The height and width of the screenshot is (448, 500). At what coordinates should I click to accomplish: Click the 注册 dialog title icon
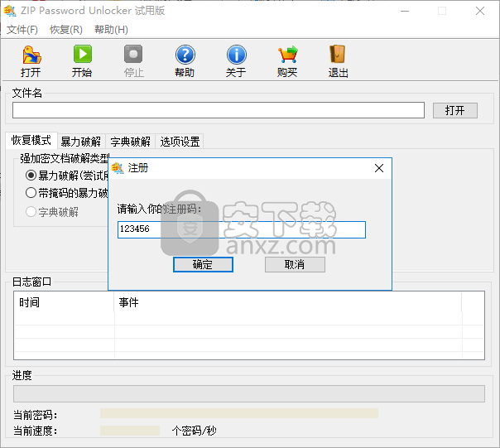[118, 168]
